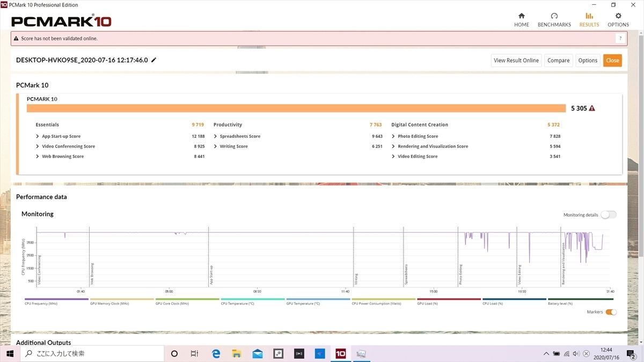This screenshot has height=362, width=644.
Task: Open Mail app from taskbar
Action: (x=258, y=353)
